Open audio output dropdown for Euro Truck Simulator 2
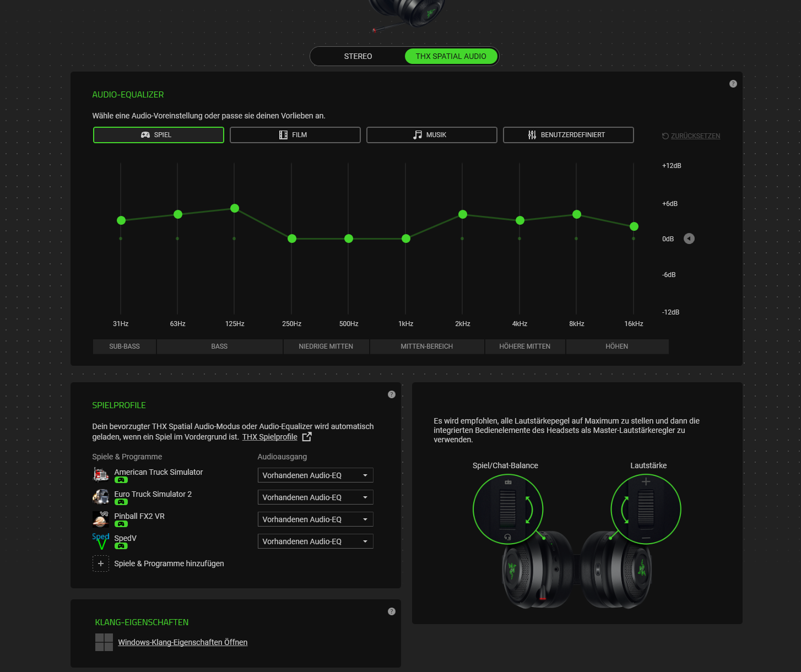The image size is (801, 672). click(x=316, y=497)
